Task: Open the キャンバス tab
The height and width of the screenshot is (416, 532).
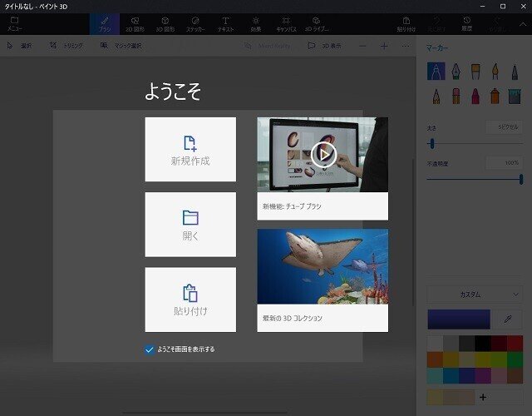Action: click(x=286, y=24)
